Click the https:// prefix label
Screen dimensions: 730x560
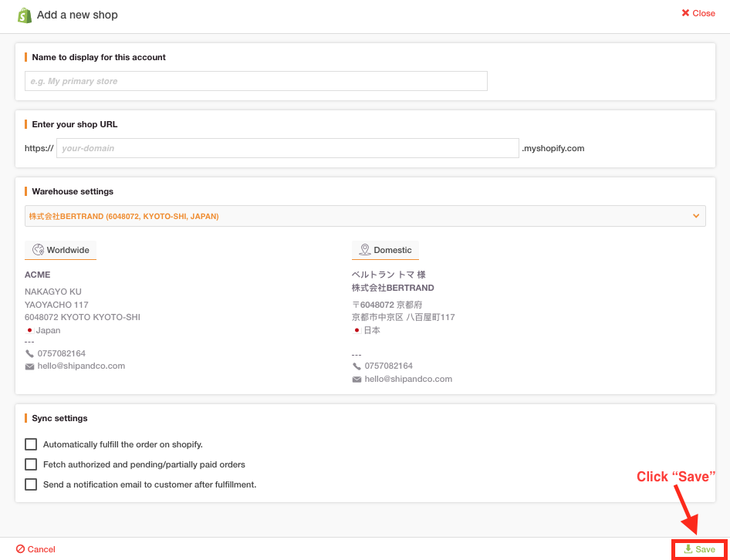tap(39, 149)
